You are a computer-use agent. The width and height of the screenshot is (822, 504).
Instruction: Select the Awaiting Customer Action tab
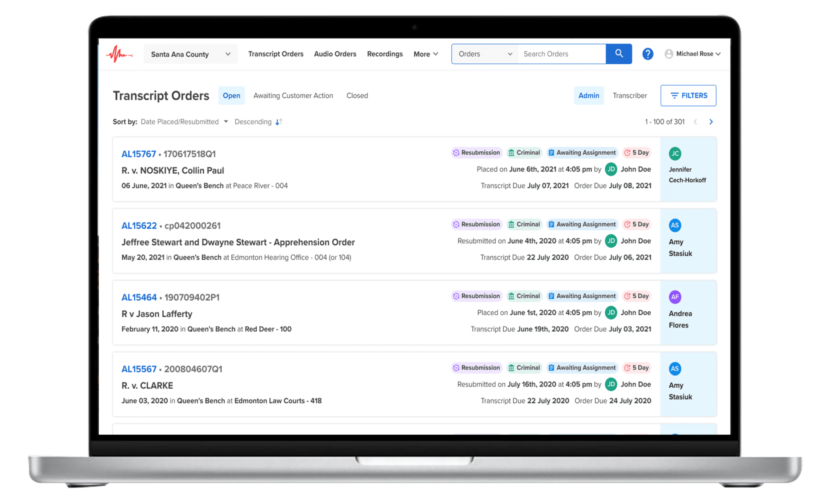click(293, 96)
